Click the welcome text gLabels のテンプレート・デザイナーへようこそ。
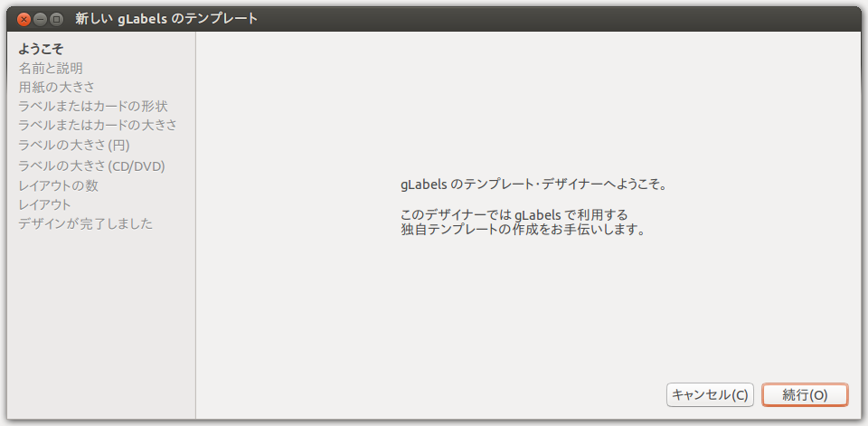The height and width of the screenshot is (426, 868). 533,185
